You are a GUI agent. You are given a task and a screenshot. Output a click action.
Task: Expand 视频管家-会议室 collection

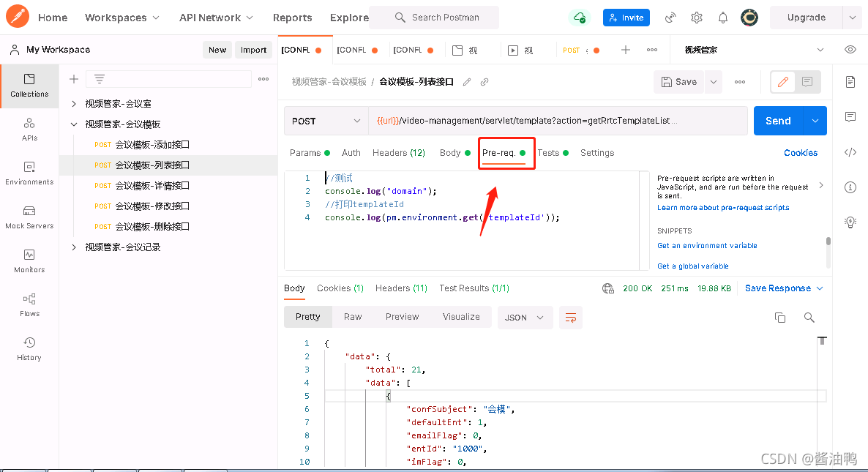point(74,103)
